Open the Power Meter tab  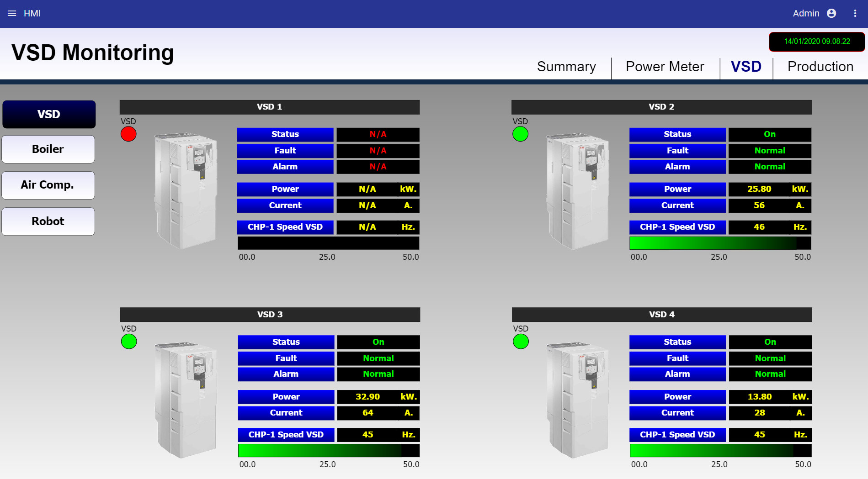point(665,67)
